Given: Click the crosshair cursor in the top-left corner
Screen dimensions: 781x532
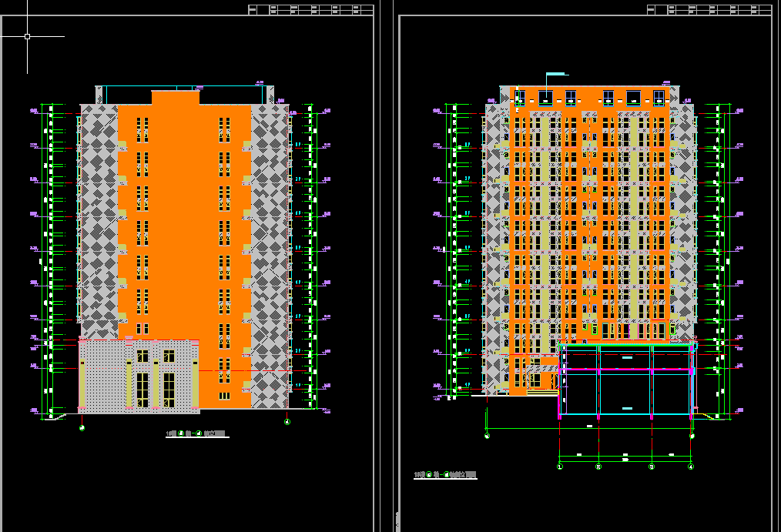Looking at the screenshot, I should tap(27, 36).
